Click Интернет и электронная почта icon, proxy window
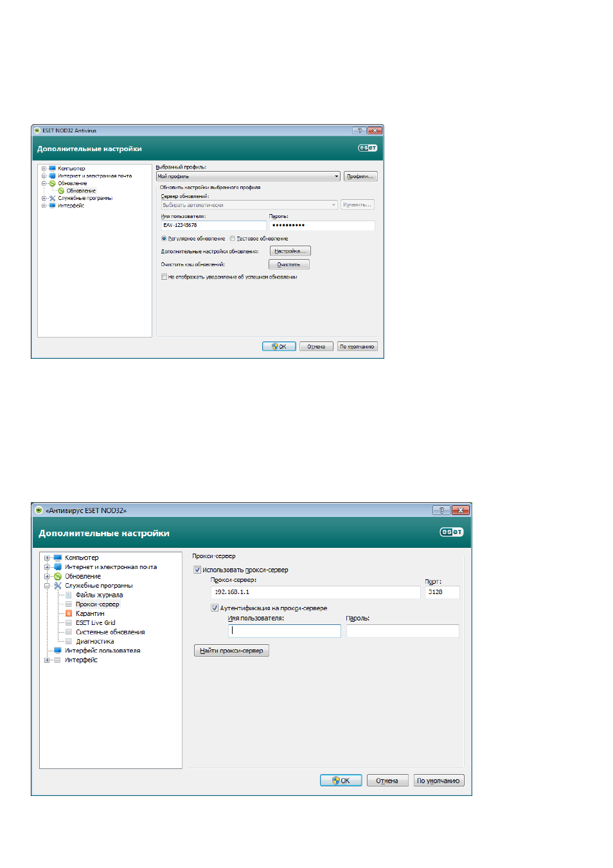 point(58,567)
